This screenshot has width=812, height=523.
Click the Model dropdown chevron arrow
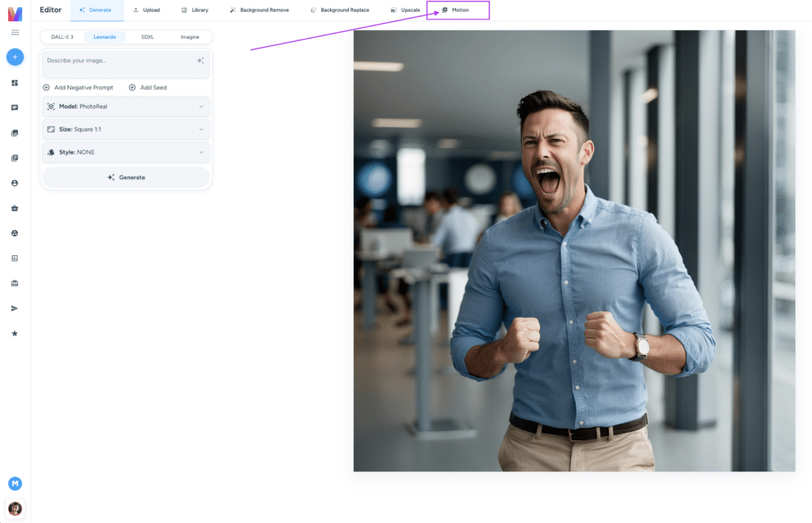click(201, 106)
